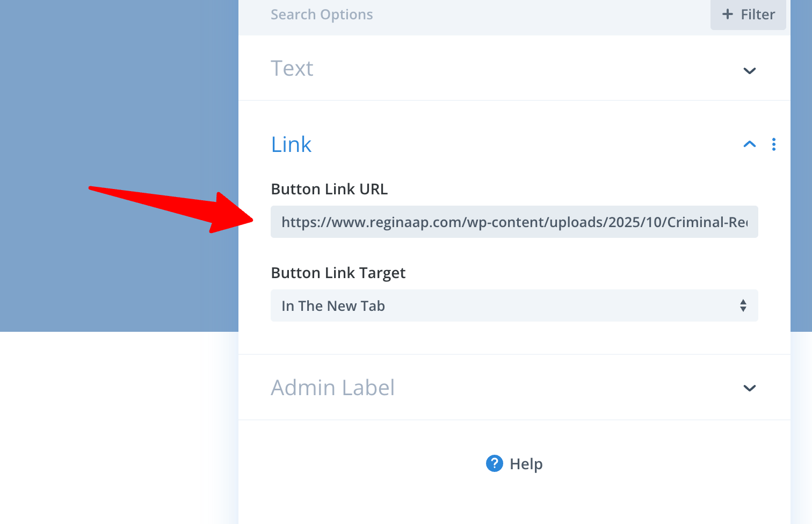Expand the Text section chevron
This screenshot has width=812, height=524.
tap(749, 71)
